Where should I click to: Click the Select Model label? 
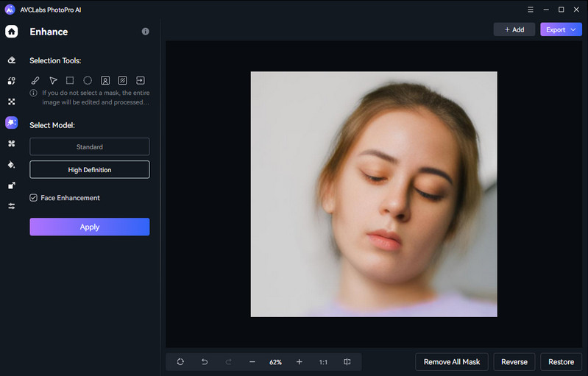pyautogui.click(x=52, y=125)
